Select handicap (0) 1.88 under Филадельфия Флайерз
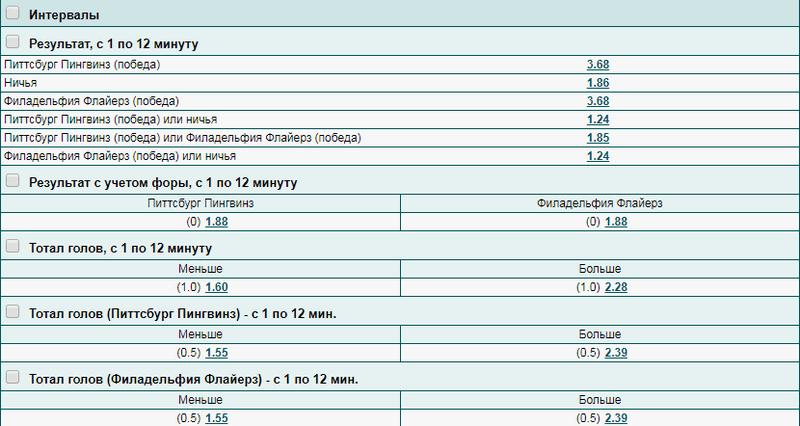The image size is (800, 426). tap(616, 222)
